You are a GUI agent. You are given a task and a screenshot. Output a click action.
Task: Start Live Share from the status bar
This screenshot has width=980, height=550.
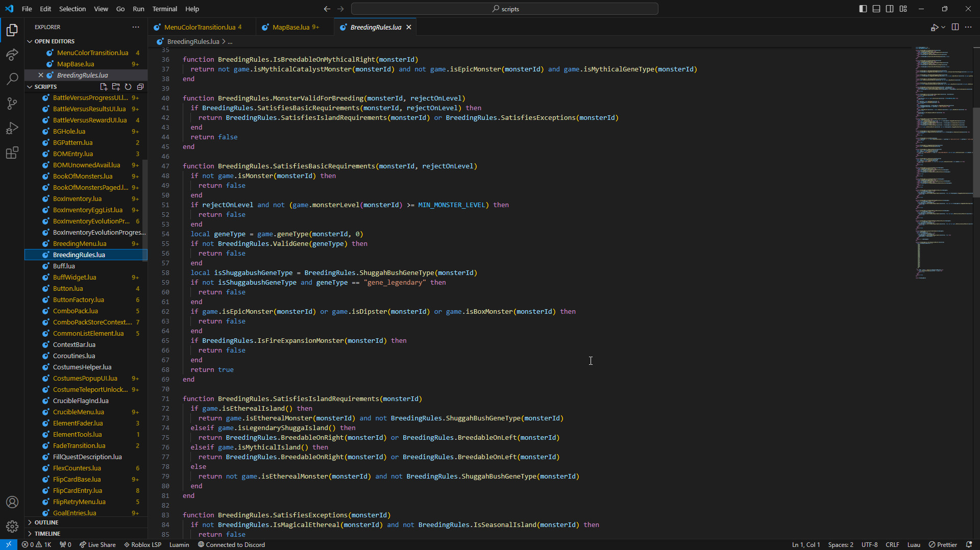point(97,544)
